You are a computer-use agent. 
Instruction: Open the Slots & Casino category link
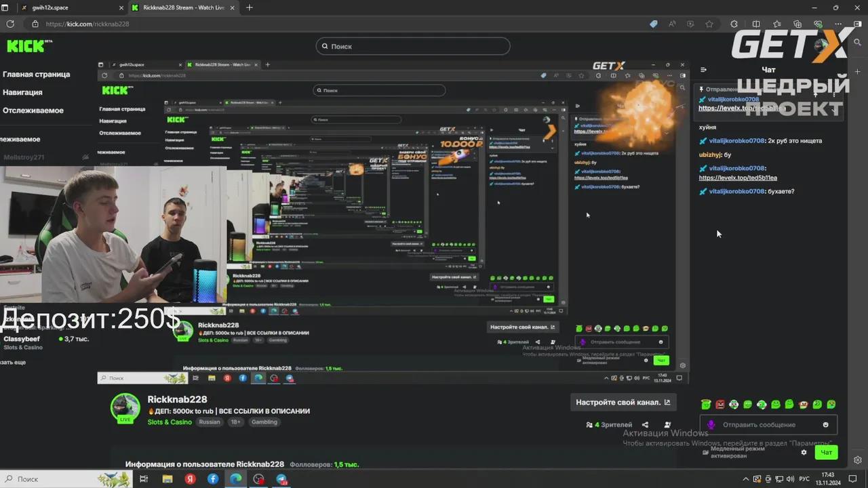[170, 422]
